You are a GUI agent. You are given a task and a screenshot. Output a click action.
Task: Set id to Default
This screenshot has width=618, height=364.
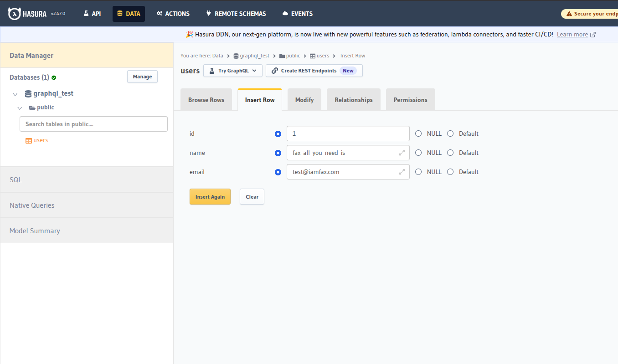(x=450, y=134)
